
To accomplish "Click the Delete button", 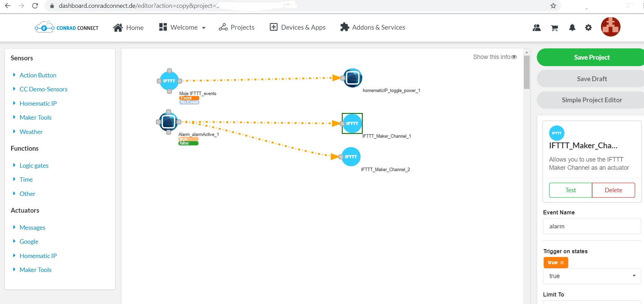I will 613,190.
